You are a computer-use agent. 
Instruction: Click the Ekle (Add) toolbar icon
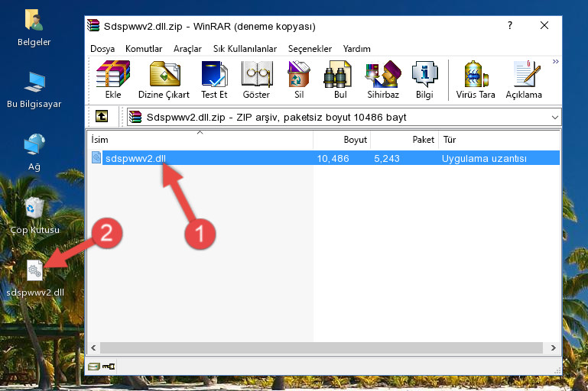tap(113, 79)
